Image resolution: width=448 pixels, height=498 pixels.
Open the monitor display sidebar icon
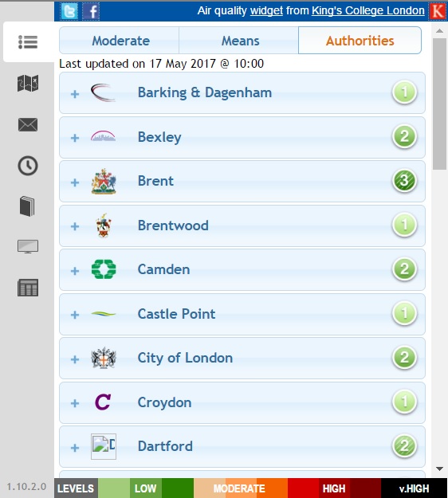click(28, 247)
